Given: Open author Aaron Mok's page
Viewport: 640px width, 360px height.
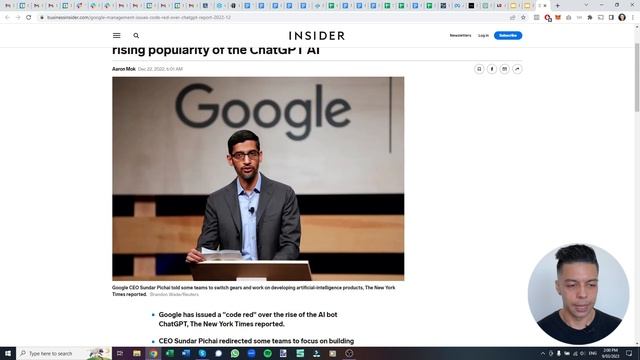Looking at the screenshot, I should point(124,69).
